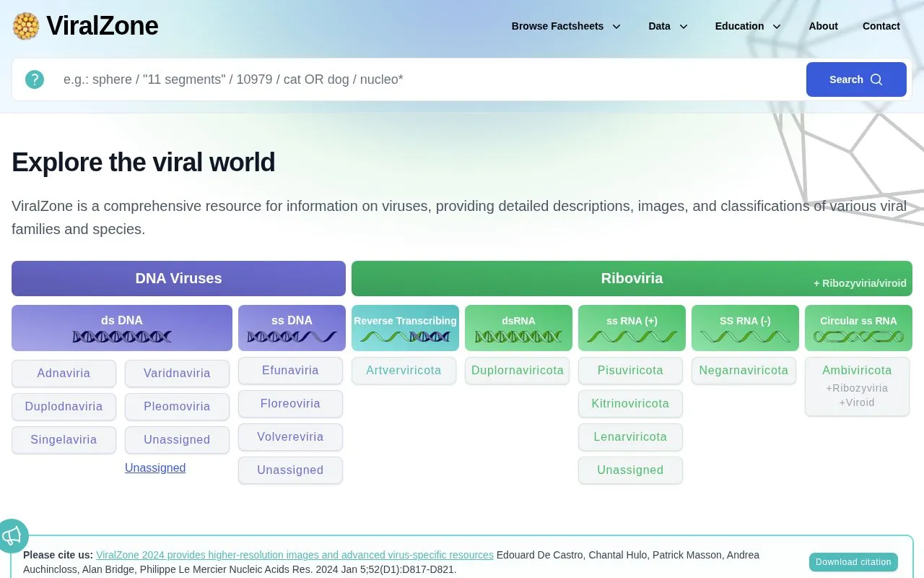Screen dimensions: 924x578
Task: Open the Volvereviria realm
Action: [x=290, y=437]
